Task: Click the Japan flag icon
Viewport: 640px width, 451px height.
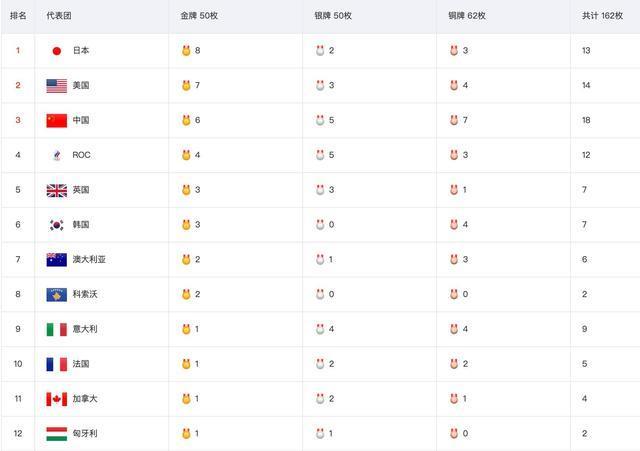Action: point(57,51)
